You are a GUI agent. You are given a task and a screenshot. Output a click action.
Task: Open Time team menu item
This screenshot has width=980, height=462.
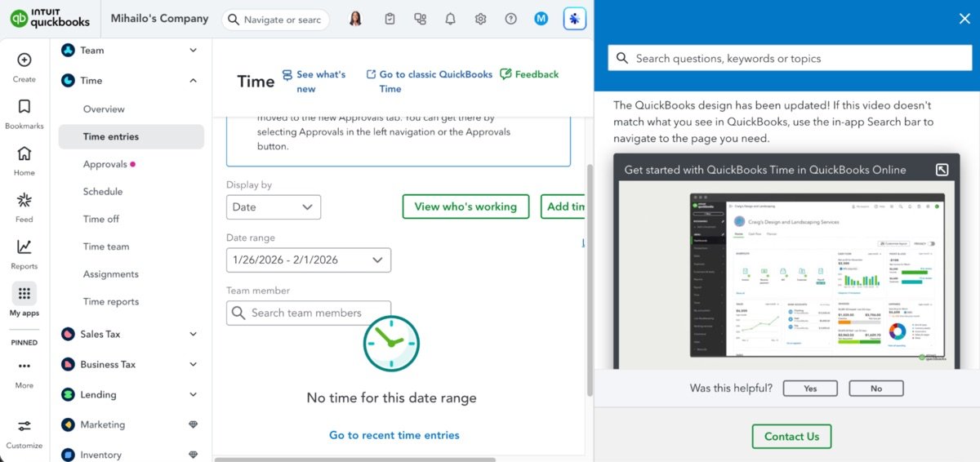pos(106,247)
